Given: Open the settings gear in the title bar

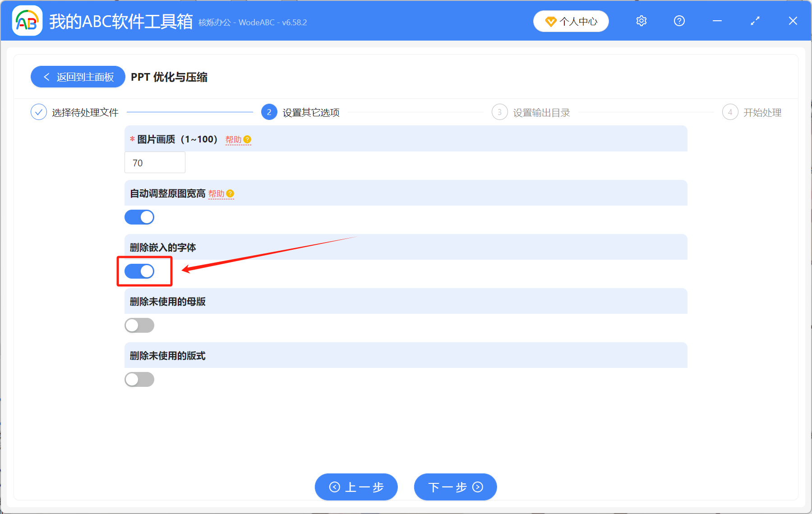Looking at the screenshot, I should [641, 21].
